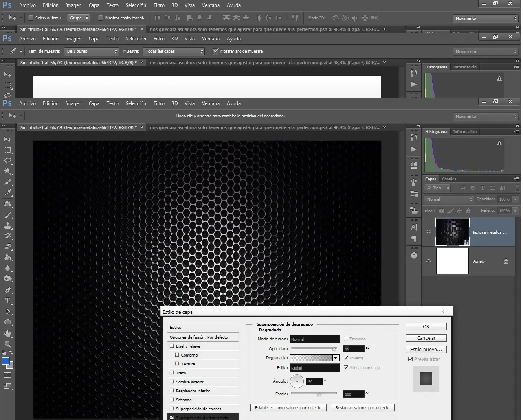Confirm the layer style with OK

[426, 327]
